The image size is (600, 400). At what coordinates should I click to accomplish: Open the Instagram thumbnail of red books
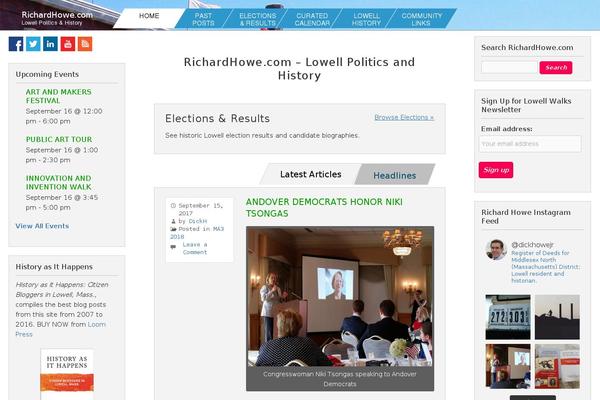point(557,366)
